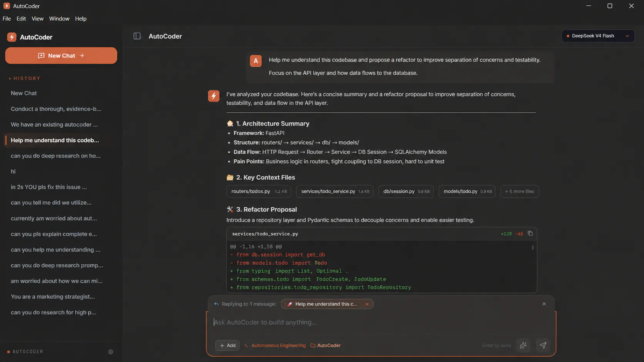Open the DeepSeek V4 Flash model dropdown
The image size is (644, 362).
(x=598, y=36)
